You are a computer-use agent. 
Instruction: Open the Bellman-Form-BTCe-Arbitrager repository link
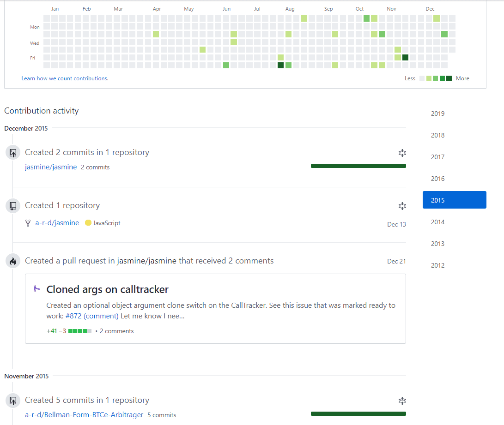coord(84,415)
